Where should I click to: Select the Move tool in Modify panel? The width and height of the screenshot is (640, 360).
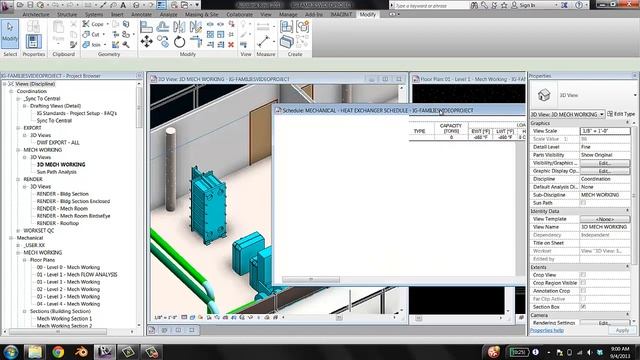coord(147,41)
